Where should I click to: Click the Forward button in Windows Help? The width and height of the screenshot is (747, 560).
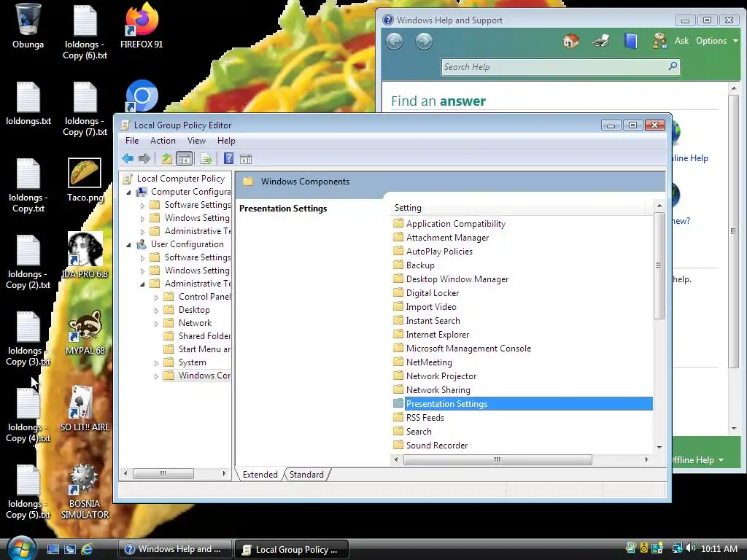pos(424,42)
